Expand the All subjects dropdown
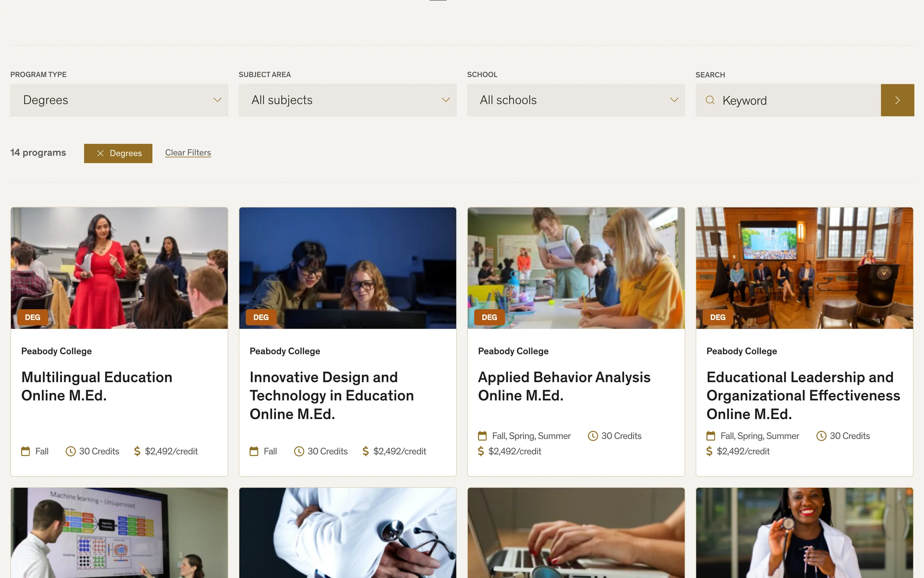924x578 pixels. 348,100
